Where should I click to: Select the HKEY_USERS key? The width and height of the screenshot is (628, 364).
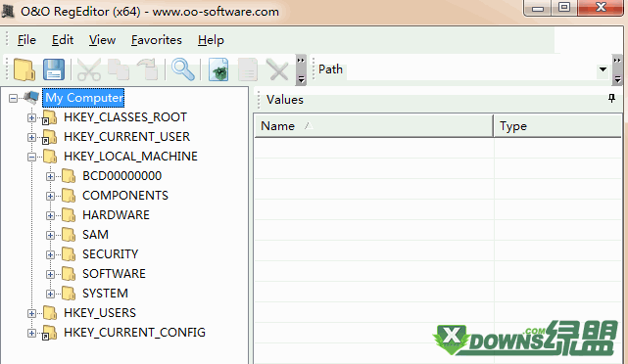(x=100, y=313)
